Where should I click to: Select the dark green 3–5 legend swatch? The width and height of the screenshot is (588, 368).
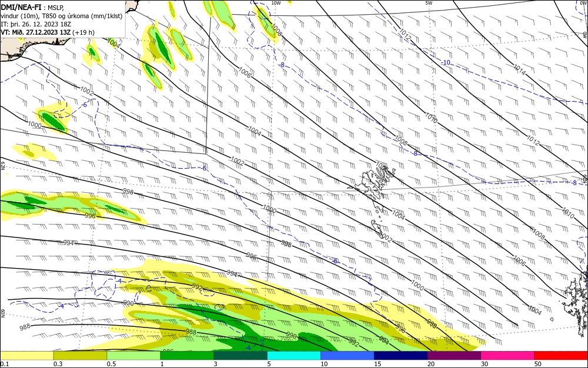tap(240, 356)
